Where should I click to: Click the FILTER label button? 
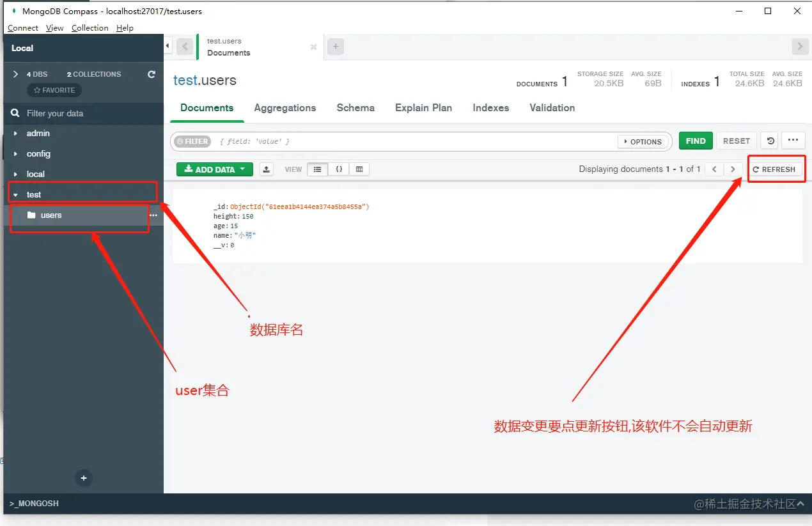[192, 141]
